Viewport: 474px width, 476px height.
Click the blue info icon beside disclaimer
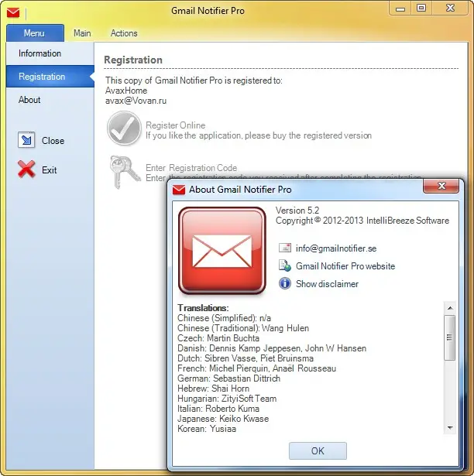pyautogui.click(x=285, y=283)
